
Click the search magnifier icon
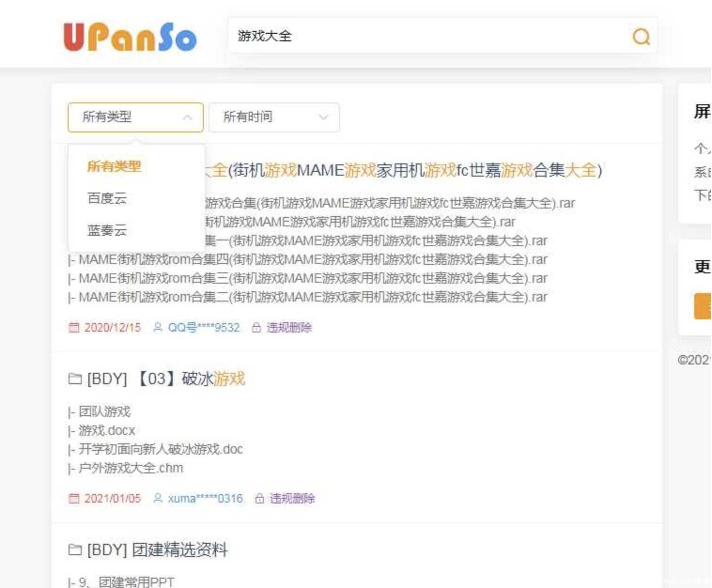(641, 36)
